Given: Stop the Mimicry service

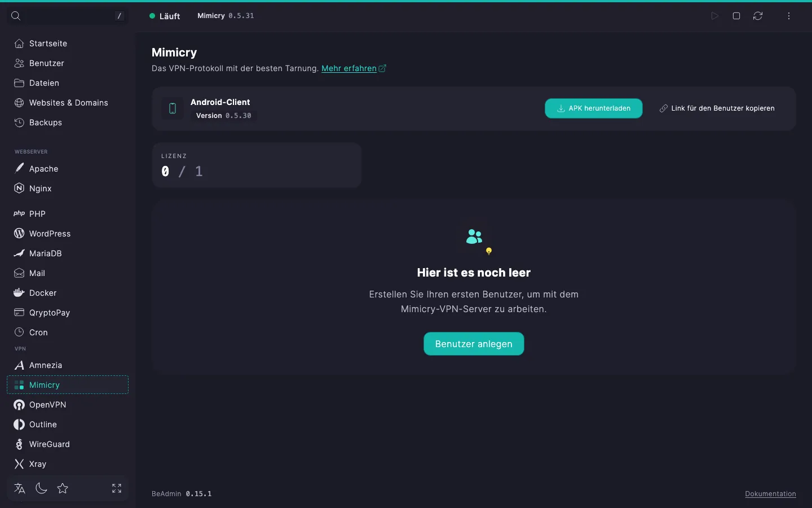Looking at the screenshot, I should tap(736, 16).
